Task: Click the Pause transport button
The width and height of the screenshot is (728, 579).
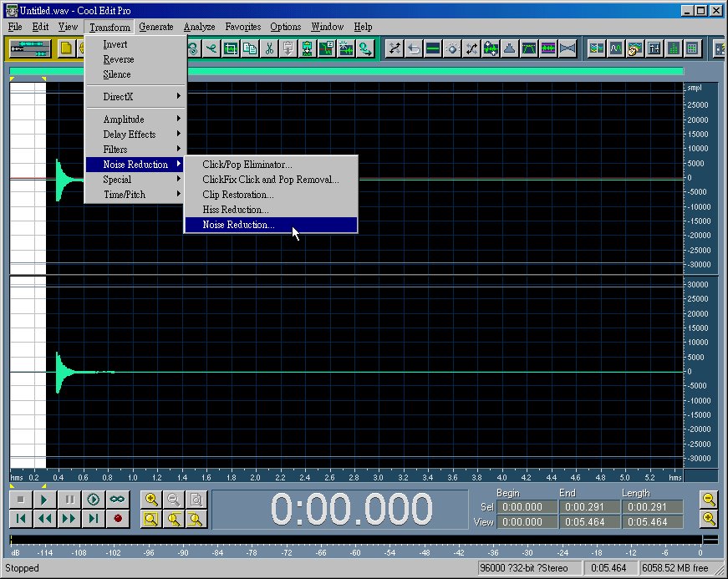Action: click(69, 499)
